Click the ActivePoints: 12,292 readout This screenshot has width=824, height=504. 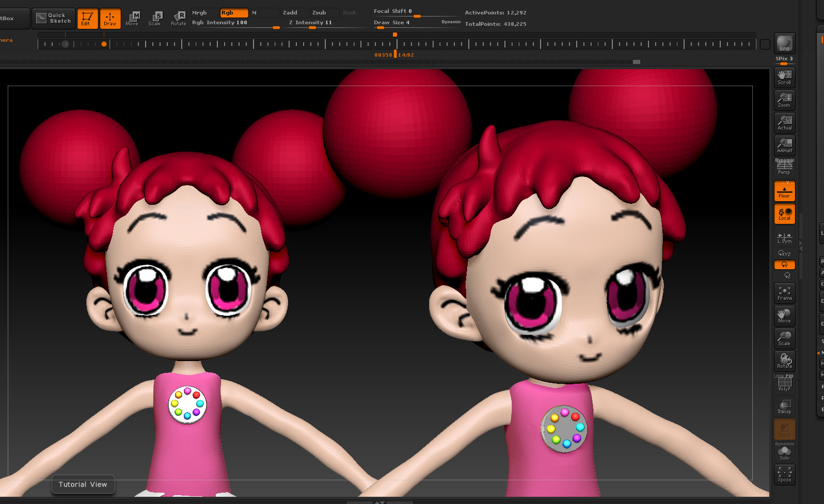(x=496, y=13)
